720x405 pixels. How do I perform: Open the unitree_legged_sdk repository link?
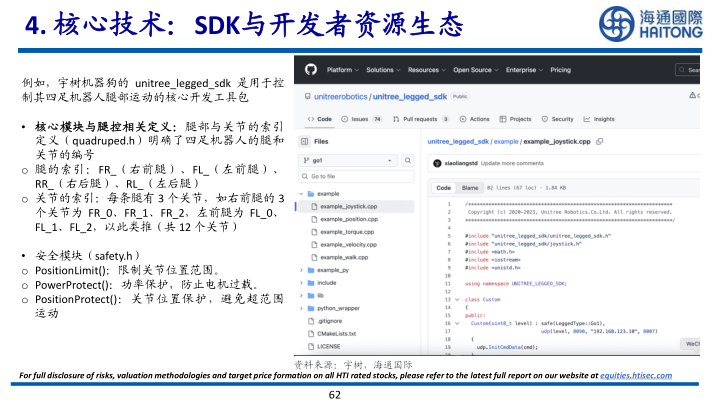[x=410, y=96]
